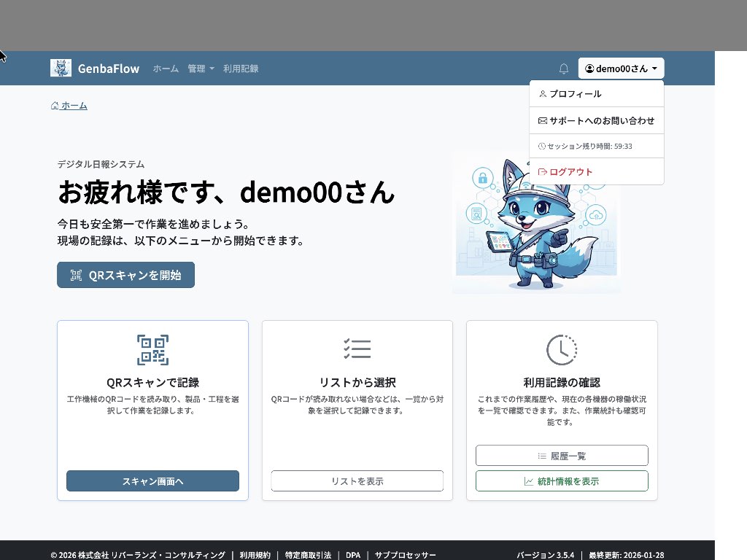Click the リストを表示 button
This screenshot has height=560, width=747.
point(357,481)
